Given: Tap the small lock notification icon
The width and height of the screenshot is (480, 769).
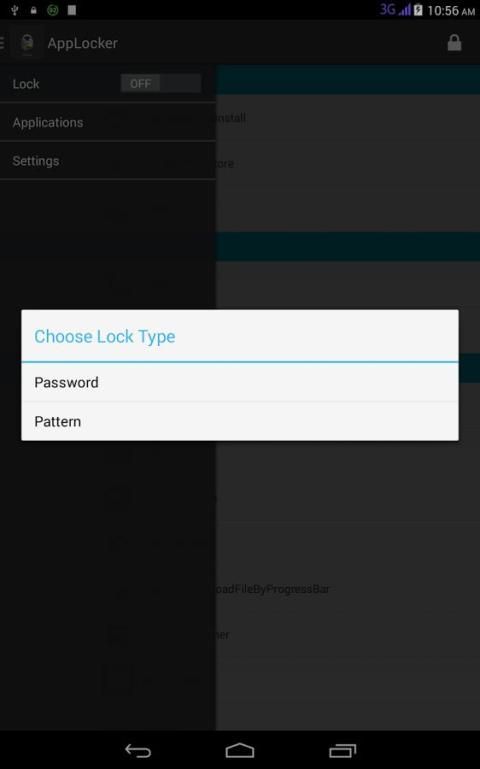Looking at the screenshot, I should point(33,10).
